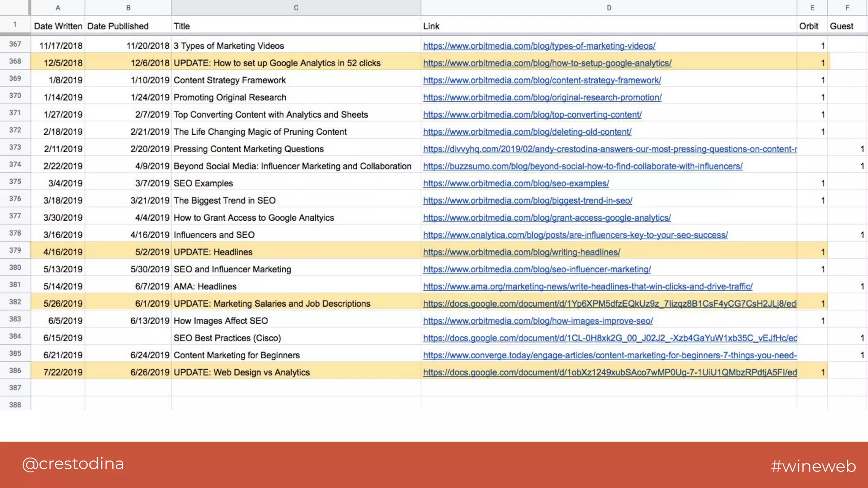Click the empty cell in row 387 Title column
The height and width of the screenshot is (488, 868).
tap(296, 388)
